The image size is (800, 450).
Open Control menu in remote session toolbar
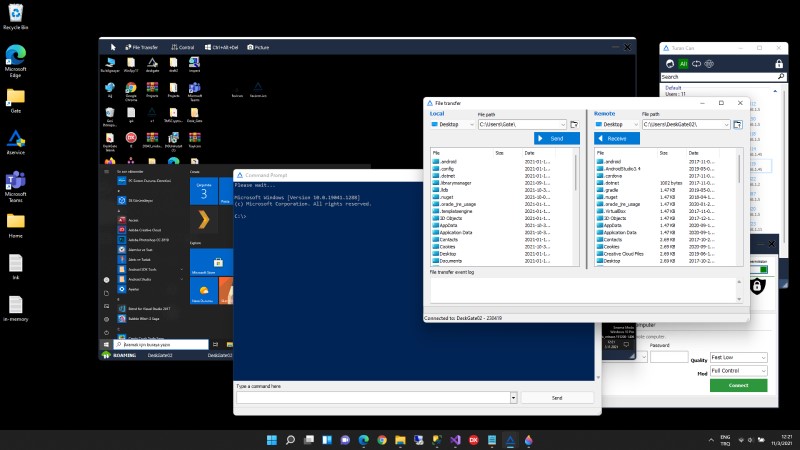point(183,47)
